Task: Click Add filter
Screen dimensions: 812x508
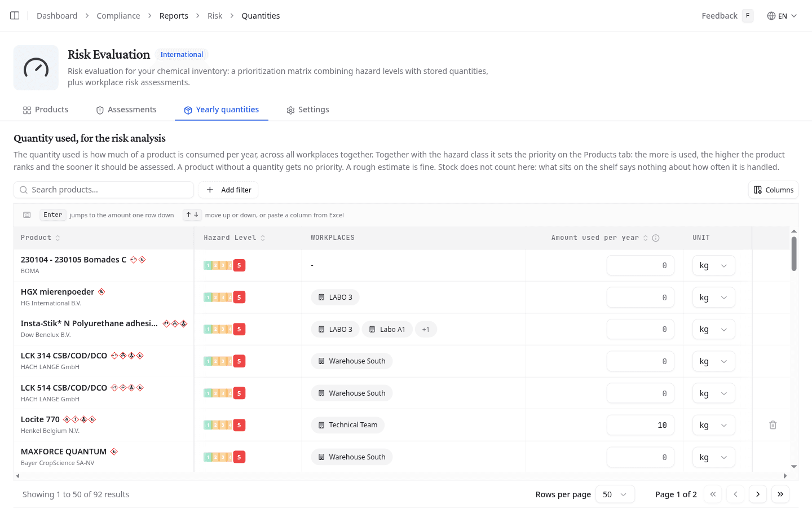Action: click(x=228, y=190)
